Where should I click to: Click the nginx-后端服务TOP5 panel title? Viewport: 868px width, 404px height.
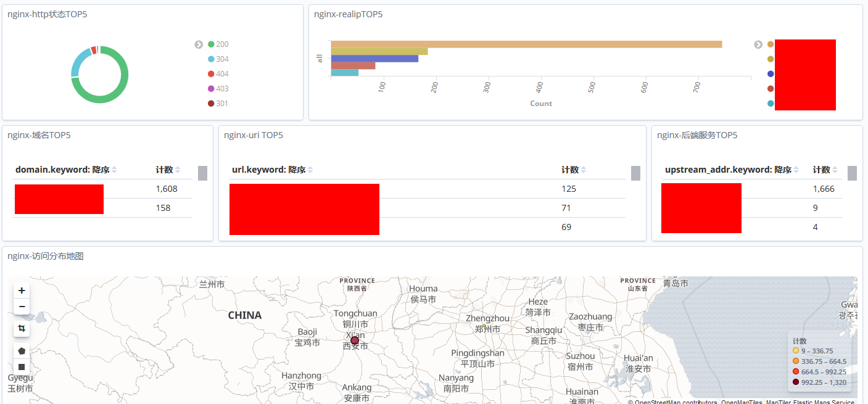click(697, 135)
